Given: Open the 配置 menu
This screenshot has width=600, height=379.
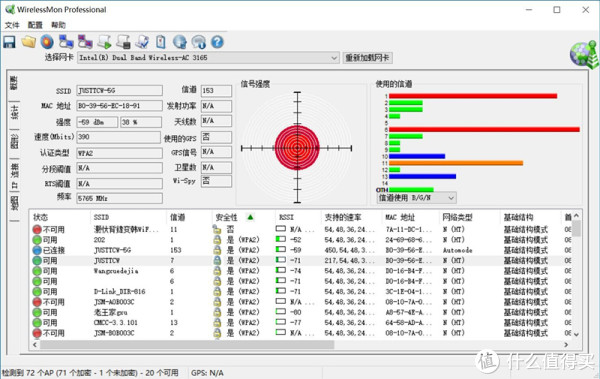Looking at the screenshot, I should coord(35,25).
